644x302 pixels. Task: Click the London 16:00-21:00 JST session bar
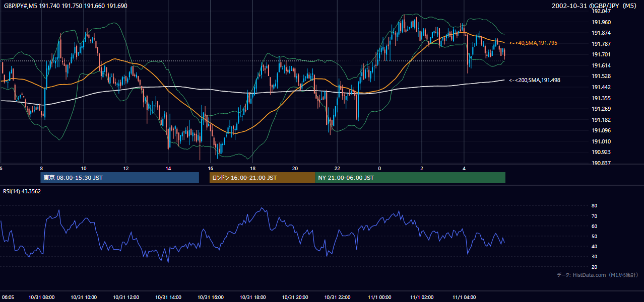click(x=262, y=178)
